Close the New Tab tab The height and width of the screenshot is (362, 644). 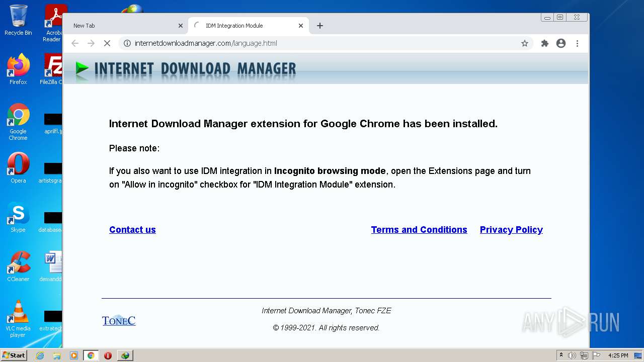pos(181,26)
